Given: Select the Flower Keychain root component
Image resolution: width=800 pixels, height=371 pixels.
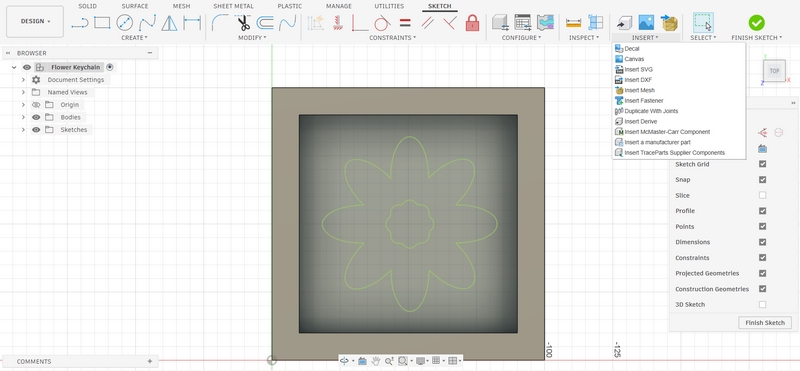Looking at the screenshot, I should [x=76, y=67].
